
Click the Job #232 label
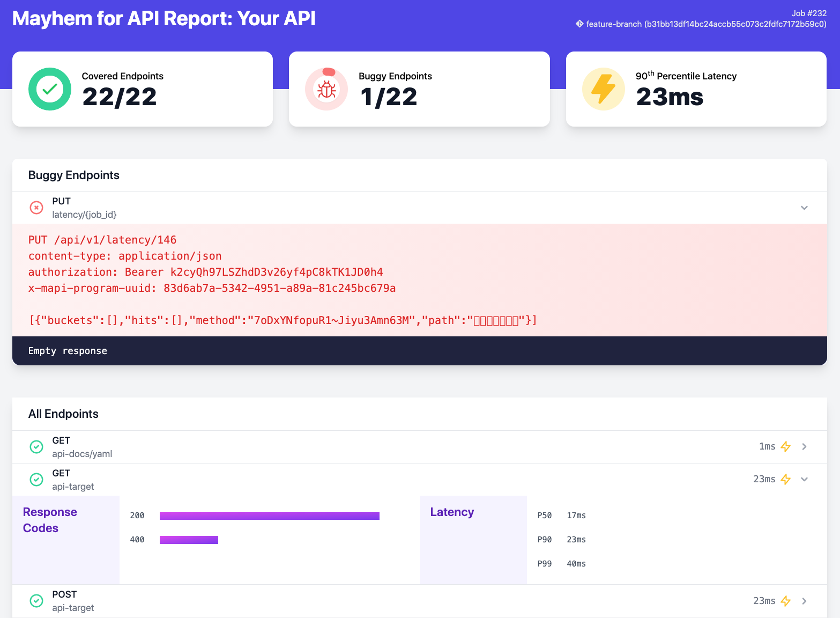tap(809, 13)
